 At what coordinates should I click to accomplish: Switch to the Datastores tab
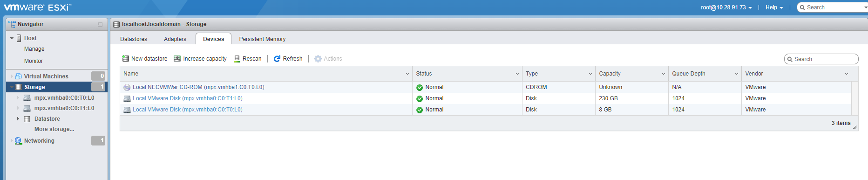coord(134,39)
